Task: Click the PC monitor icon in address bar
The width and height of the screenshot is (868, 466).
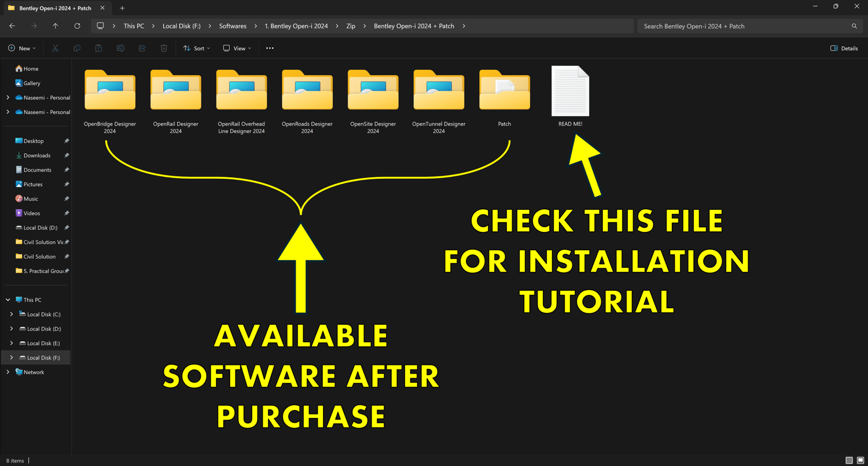Action: point(100,26)
